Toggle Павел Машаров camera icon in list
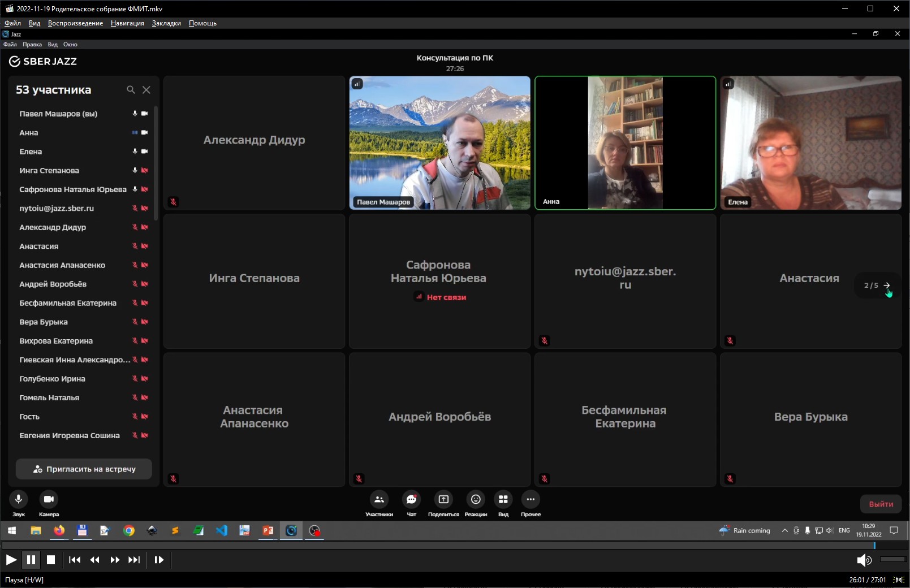910x588 pixels. [x=145, y=114]
